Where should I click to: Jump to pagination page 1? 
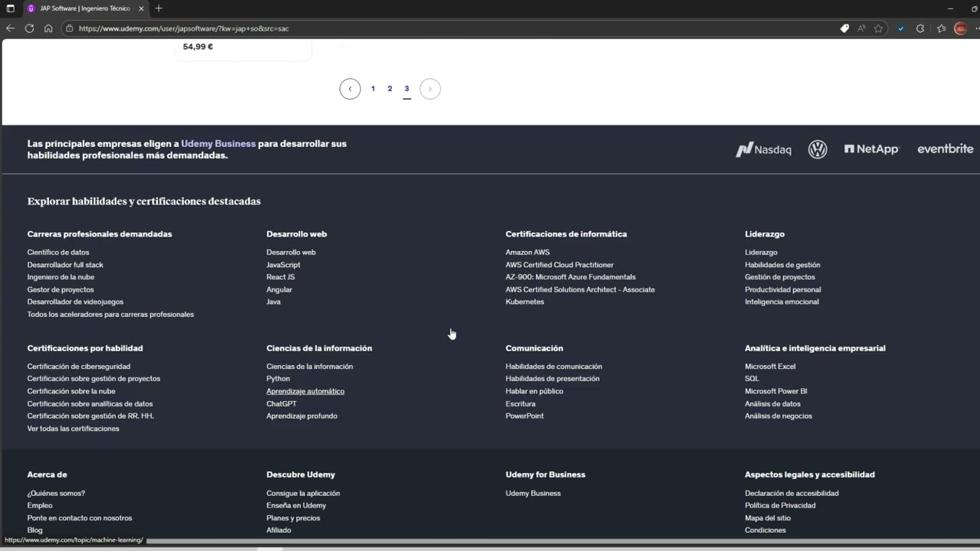click(373, 89)
